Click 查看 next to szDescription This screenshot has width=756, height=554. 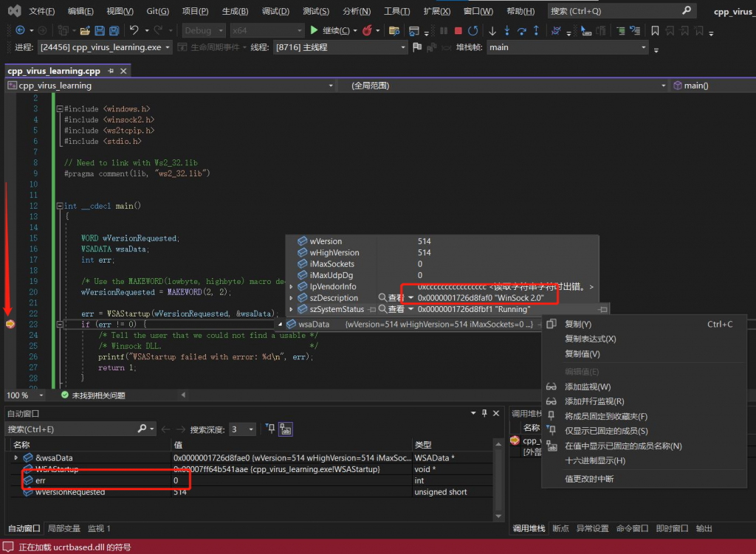[x=391, y=298]
